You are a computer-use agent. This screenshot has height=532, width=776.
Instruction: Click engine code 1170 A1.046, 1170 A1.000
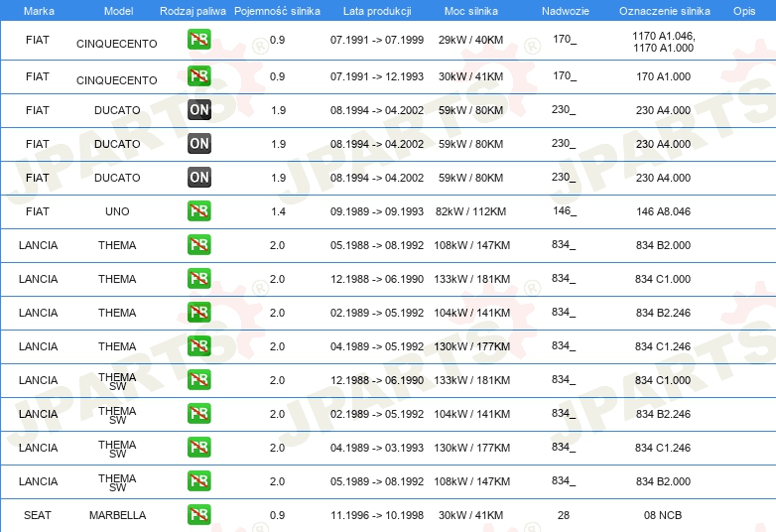pyautogui.click(x=664, y=42)
